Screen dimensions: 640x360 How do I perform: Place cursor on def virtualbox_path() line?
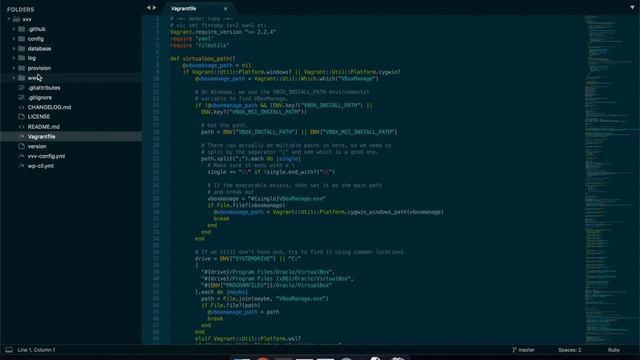202,59
